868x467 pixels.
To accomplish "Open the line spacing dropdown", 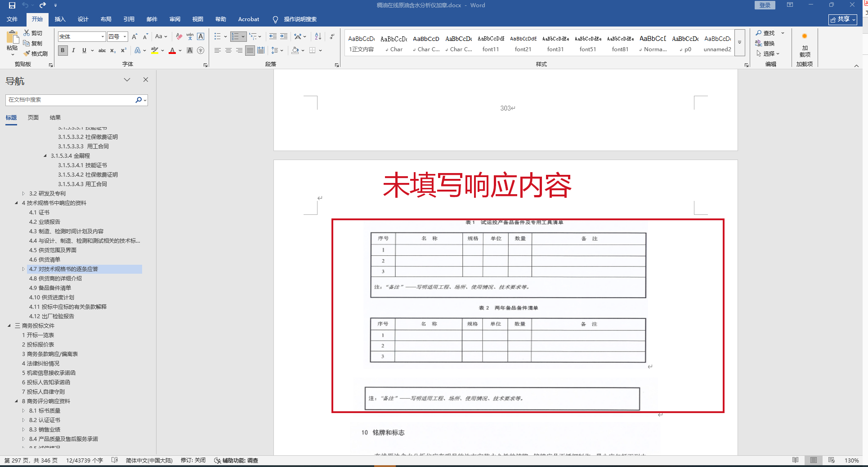I will point(277,50).
